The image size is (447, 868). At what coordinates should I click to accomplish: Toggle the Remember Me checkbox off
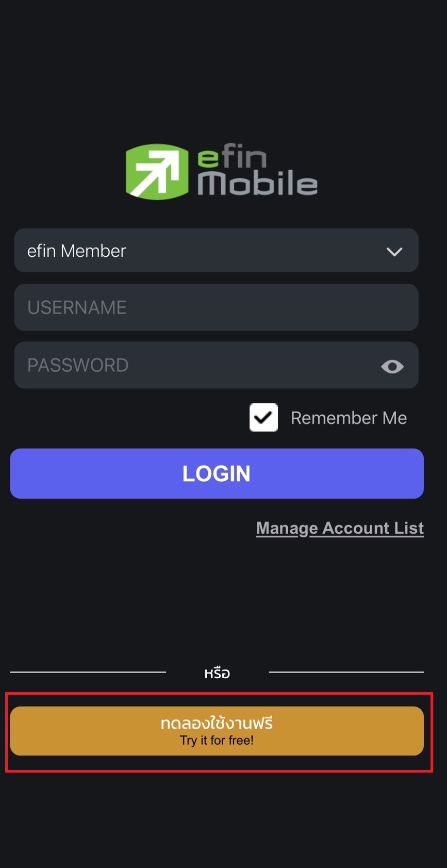pyautogui.click(x=263, y=417)
